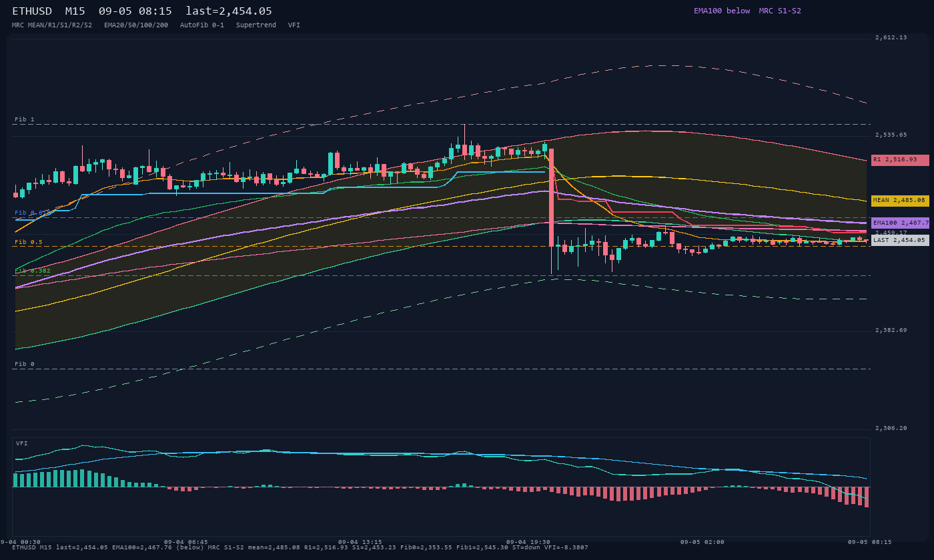Click the last=2,454.05 value in the title
Viewport: 934px width, 560px height.
229,11
